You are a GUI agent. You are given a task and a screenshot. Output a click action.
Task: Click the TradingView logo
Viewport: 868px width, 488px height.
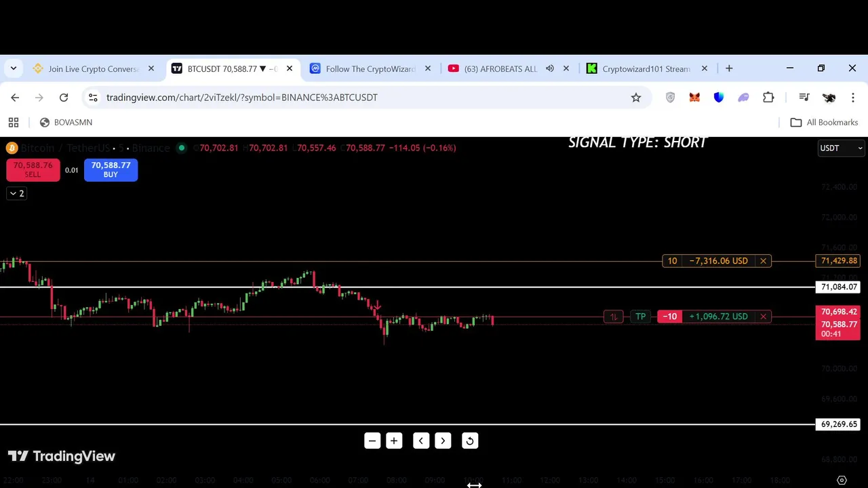[x=62, y=456]
